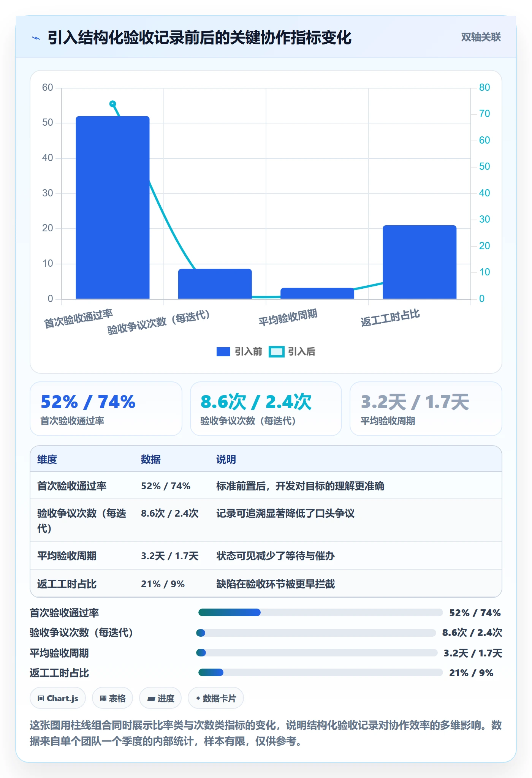Screen dimensions: 532x778
Task: Click x-axis label 返工工时占比 in chart
Action: (390, 318)
